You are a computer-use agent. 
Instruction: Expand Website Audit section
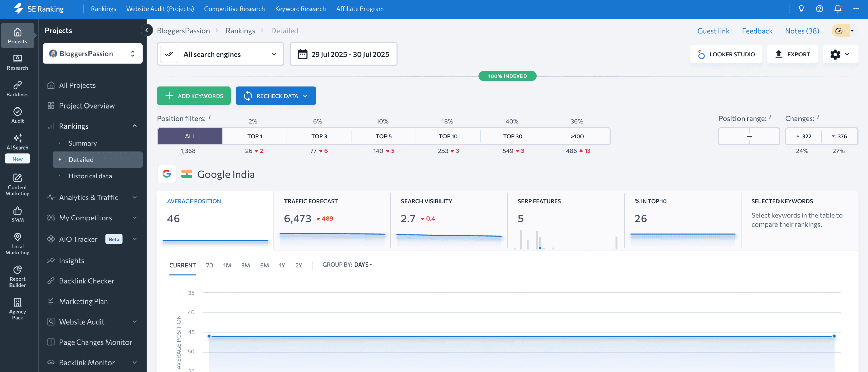tap(135, 322)
